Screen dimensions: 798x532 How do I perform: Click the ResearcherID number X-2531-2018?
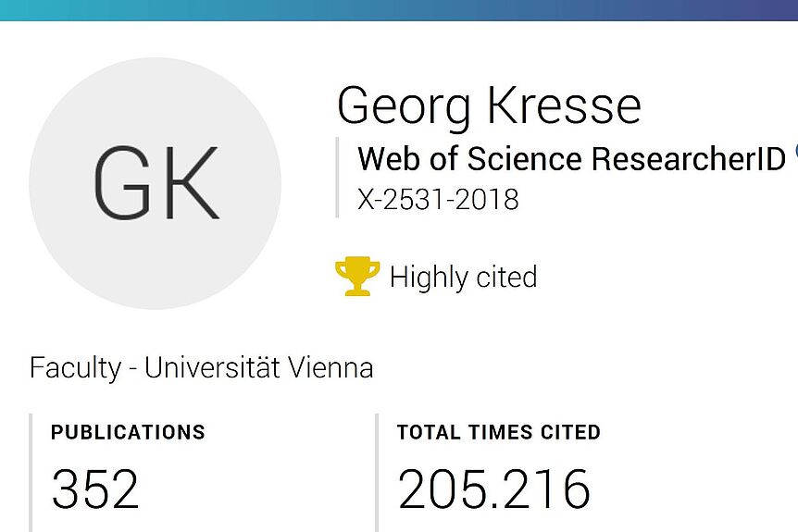(438, 199)
